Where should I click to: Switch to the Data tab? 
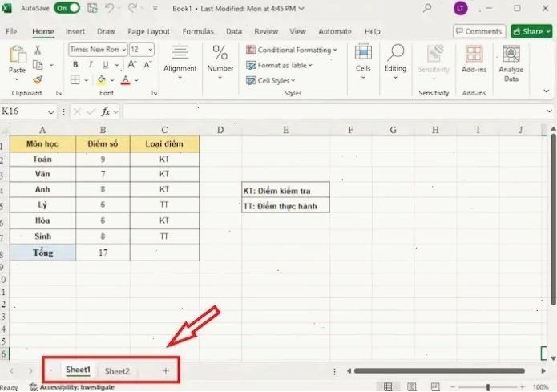234,31
